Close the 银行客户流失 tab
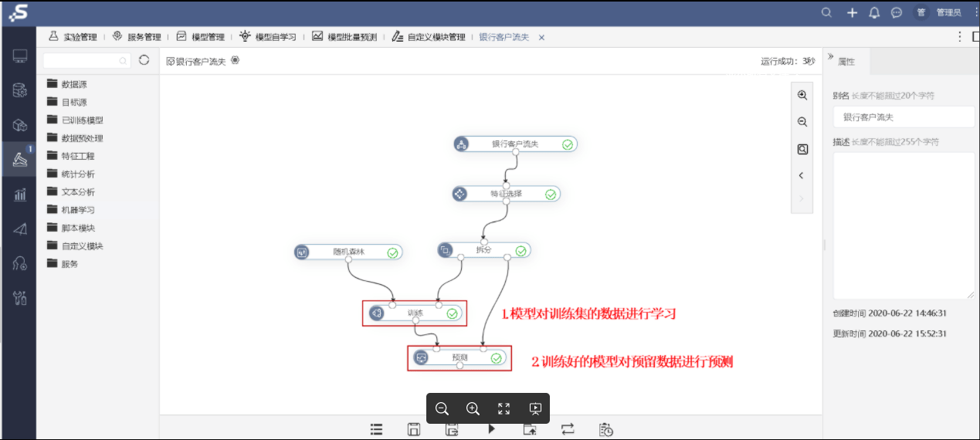 click(541, 37)
